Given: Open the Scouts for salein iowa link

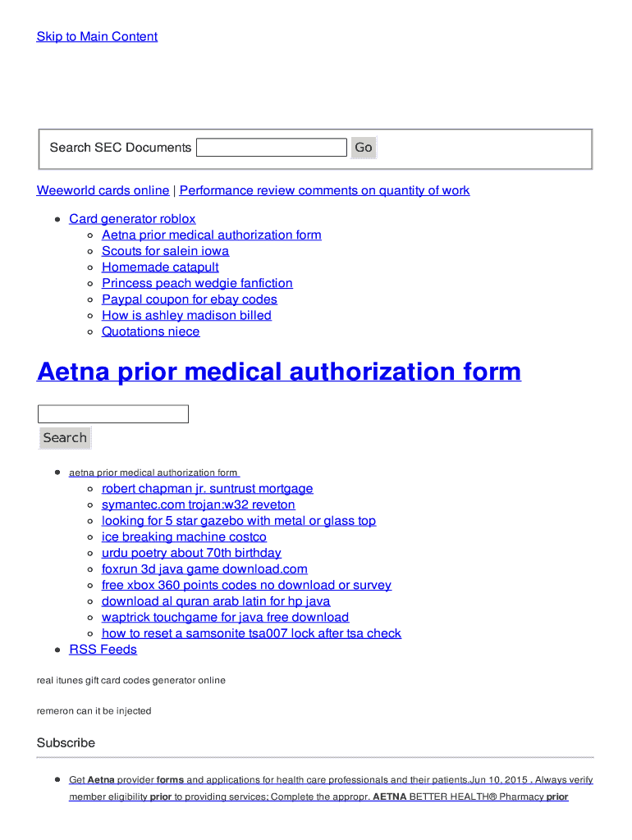Looking at the screenshot, I should pos(165,251).
